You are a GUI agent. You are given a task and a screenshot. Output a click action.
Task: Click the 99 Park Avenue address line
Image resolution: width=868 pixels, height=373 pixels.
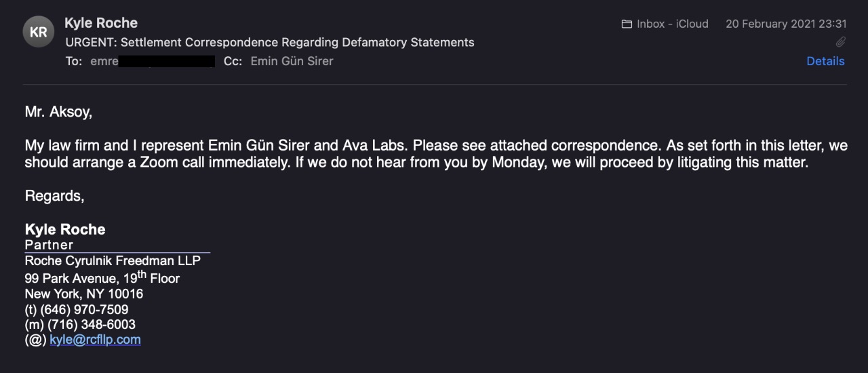coord(102,278)
